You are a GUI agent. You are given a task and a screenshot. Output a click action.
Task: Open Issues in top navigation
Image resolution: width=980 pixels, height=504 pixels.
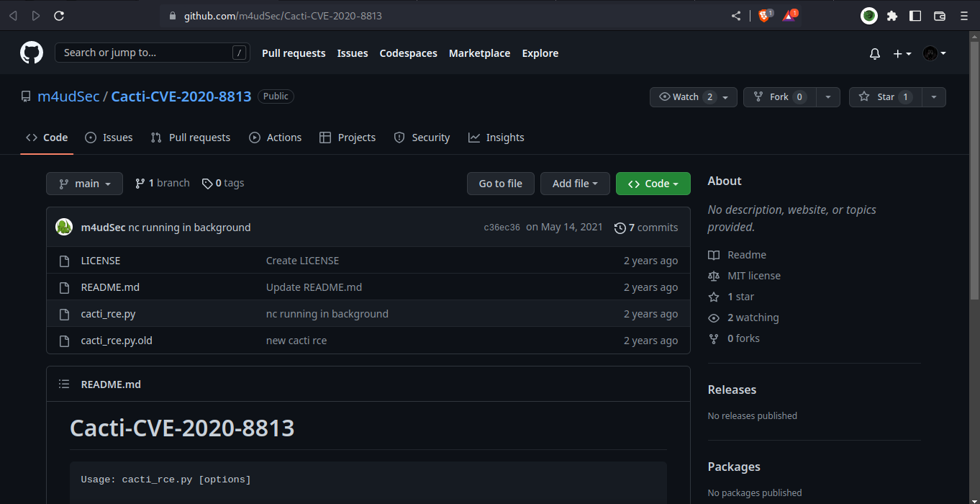353,53
